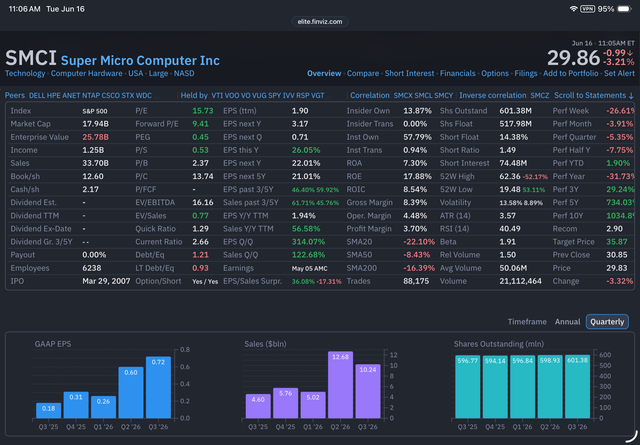Open peer ticker STX
640x445 pixels.
click(x=127, y=96)
